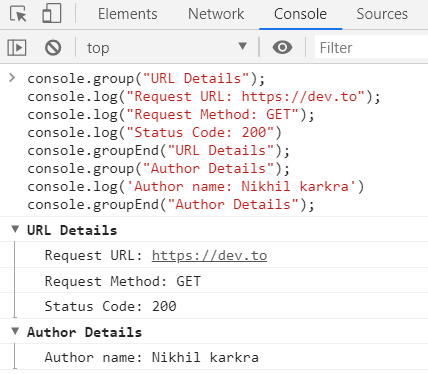Open live expression eye icon
This screenshot has height=374, width=428.
point(282,47)
